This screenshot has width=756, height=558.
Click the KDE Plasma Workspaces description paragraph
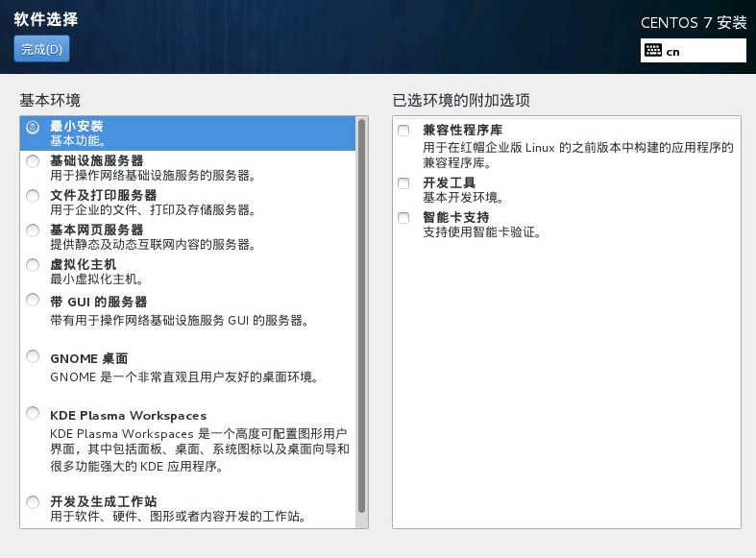point(200,450)
